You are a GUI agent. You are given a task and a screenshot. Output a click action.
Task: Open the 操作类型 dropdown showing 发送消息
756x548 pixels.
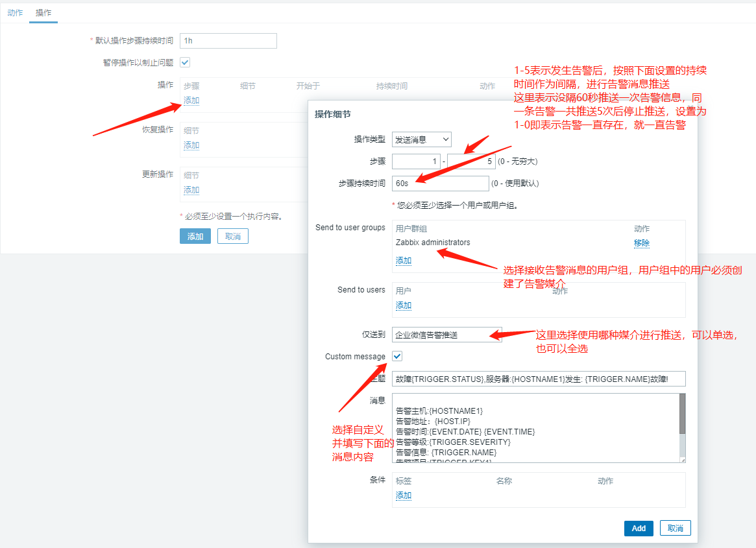pos(421,139)
